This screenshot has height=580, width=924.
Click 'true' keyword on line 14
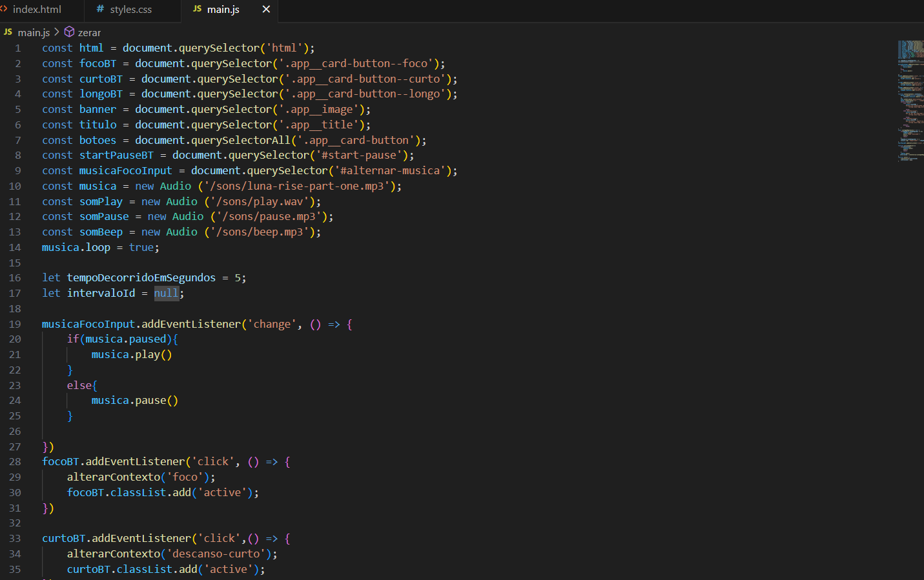pyautogui.click(x=141, y=247)
